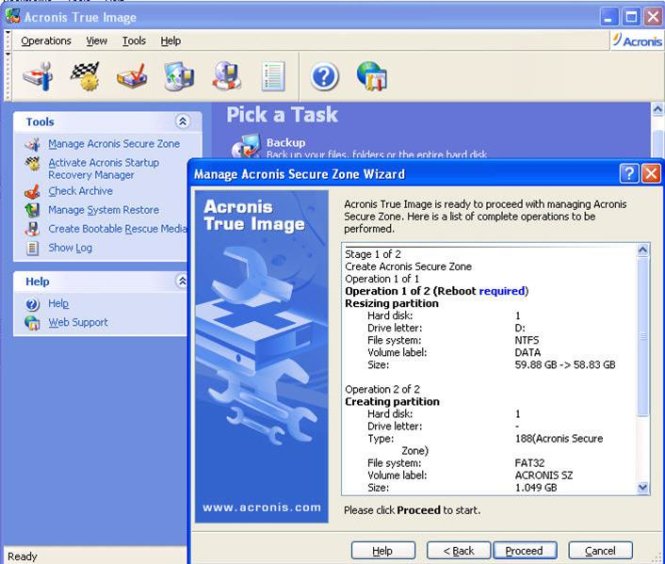Screen dimensions: 665x564
Task: Open the Operations menu
Action: [46, 41]
